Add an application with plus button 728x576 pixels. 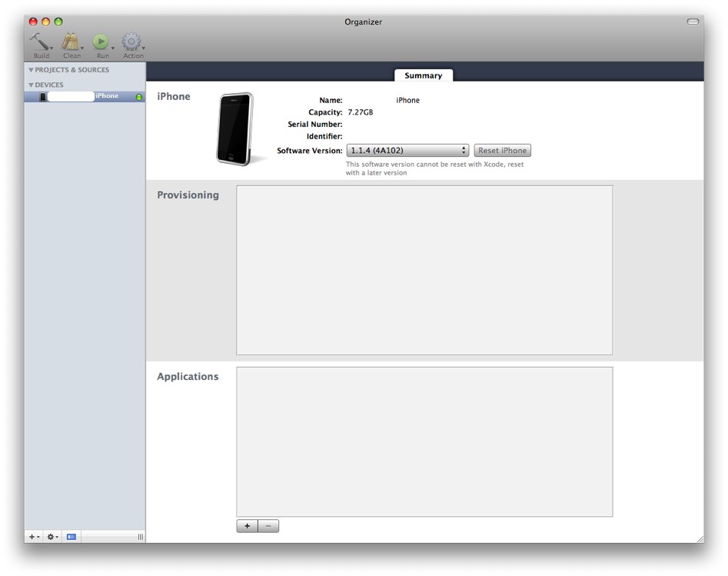tap(247, 526)
